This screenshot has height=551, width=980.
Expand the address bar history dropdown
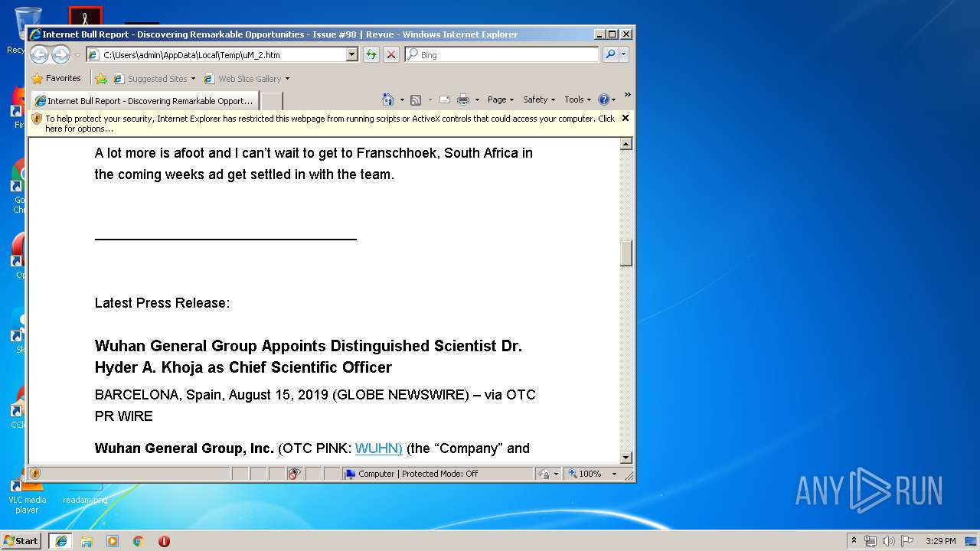(x=352, y=55)
